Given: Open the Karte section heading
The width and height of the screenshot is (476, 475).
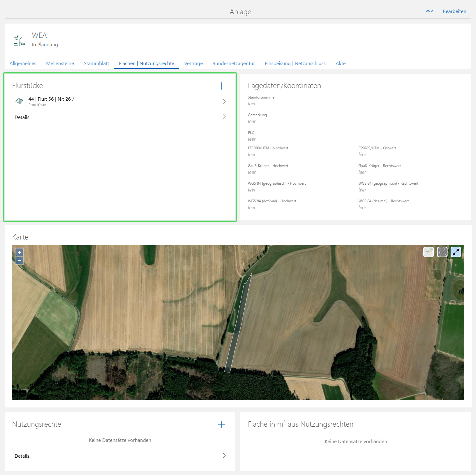Looking at the screenshot, I should (x=20, y=237).
